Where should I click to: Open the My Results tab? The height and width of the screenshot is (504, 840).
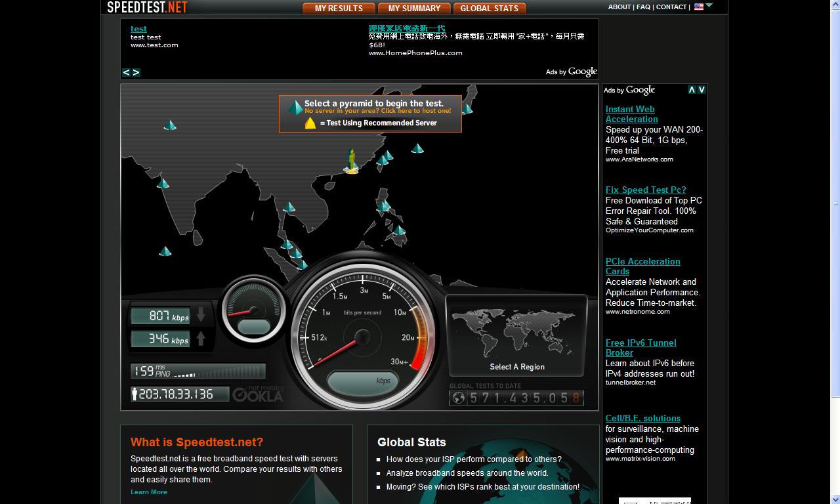click(x=339, y=9)
